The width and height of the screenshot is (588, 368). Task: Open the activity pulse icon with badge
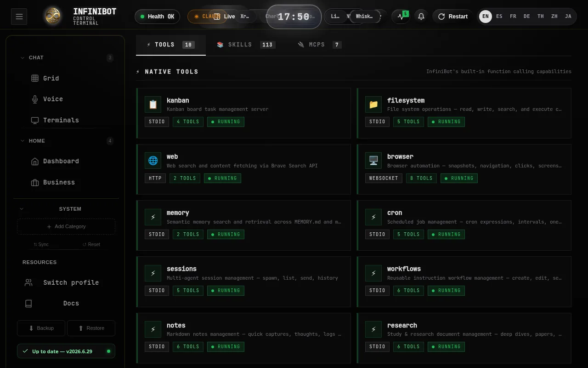401,17
